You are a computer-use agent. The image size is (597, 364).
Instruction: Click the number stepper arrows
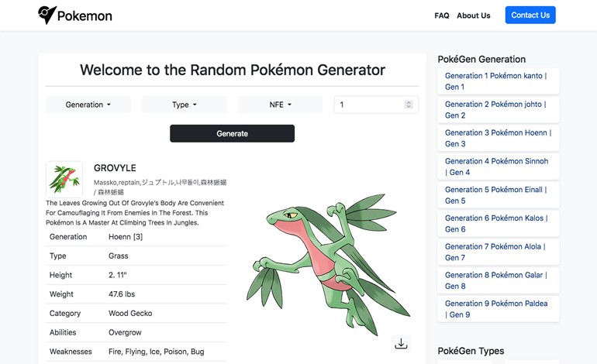409,105
